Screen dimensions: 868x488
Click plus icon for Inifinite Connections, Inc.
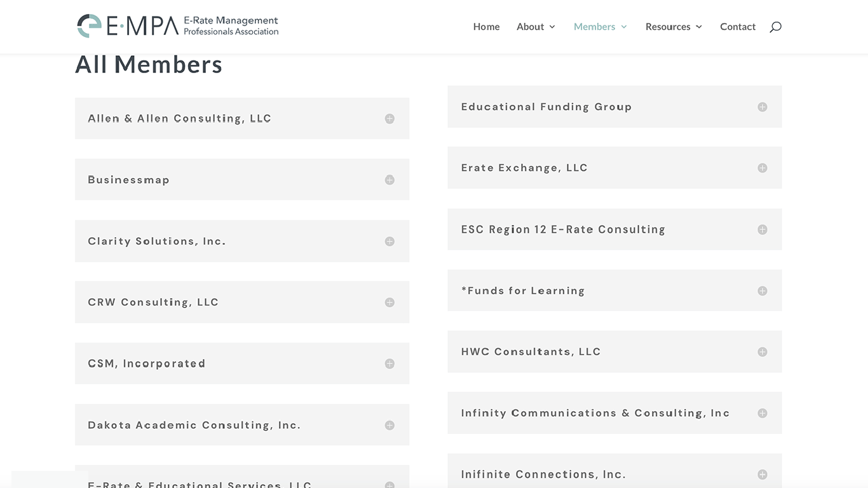(x=763, y=474)
